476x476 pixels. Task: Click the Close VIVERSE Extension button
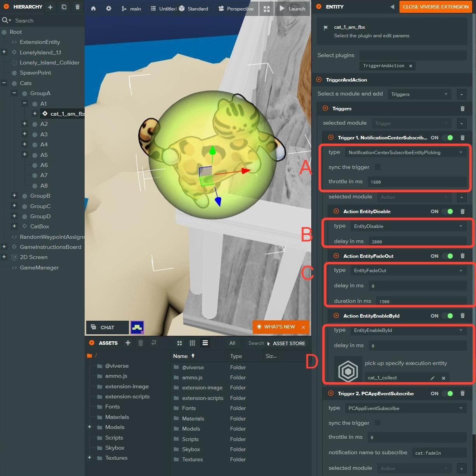tap(435, 7)
